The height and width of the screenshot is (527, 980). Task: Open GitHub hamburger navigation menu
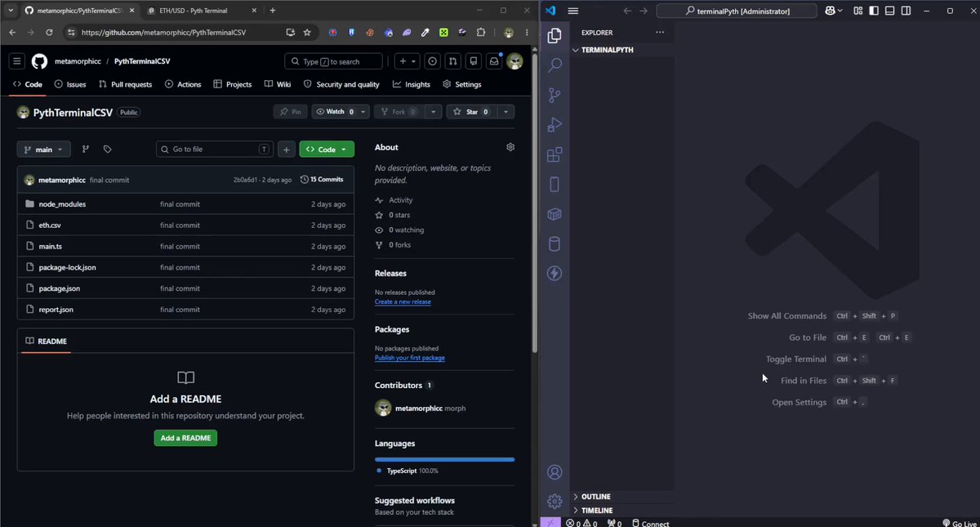tap(17, 61)
